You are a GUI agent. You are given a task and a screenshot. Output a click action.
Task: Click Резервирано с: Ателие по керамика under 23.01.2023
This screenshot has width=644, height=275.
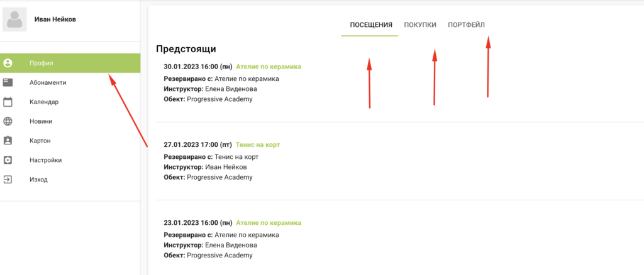click(x=221, y=235)
